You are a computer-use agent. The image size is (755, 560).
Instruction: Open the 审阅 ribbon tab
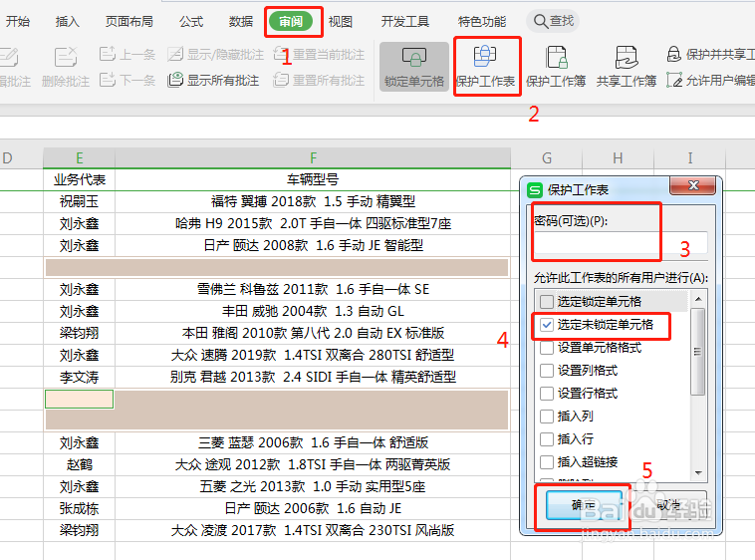click(x=291, y=21)
